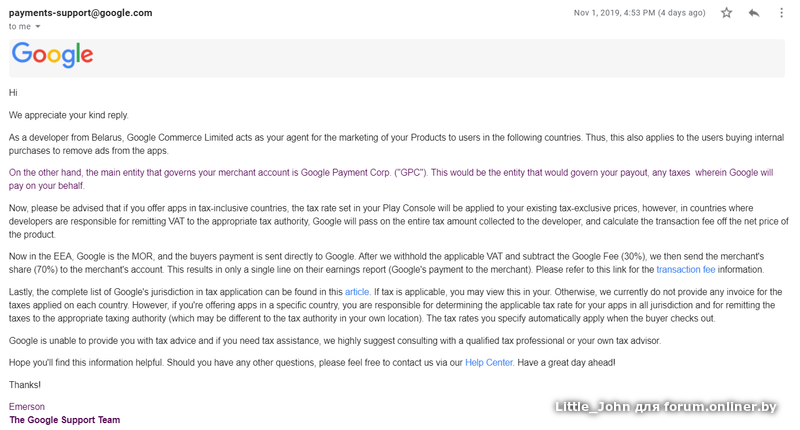Click the 'Hi' greeting line
Image resolution: width=800 pixels, height=430 pixels.
coord(13,92)
